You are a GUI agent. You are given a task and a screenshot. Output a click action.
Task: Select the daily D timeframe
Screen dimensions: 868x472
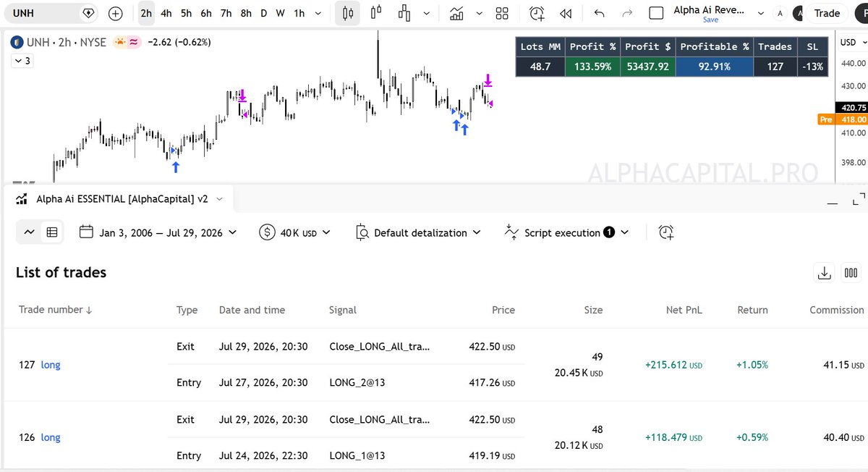tap(264, 13)
